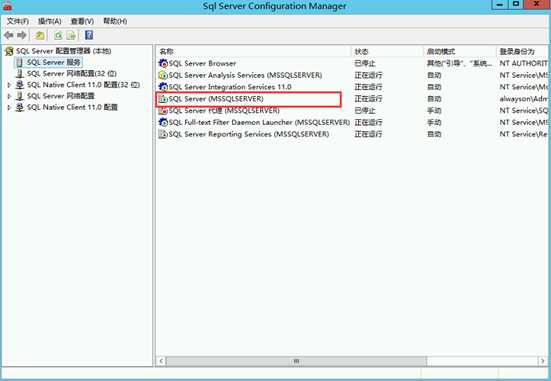Click the Up folder toolbar icon
The width and height of the screenshot is (551, 381).
coord(40,35)
